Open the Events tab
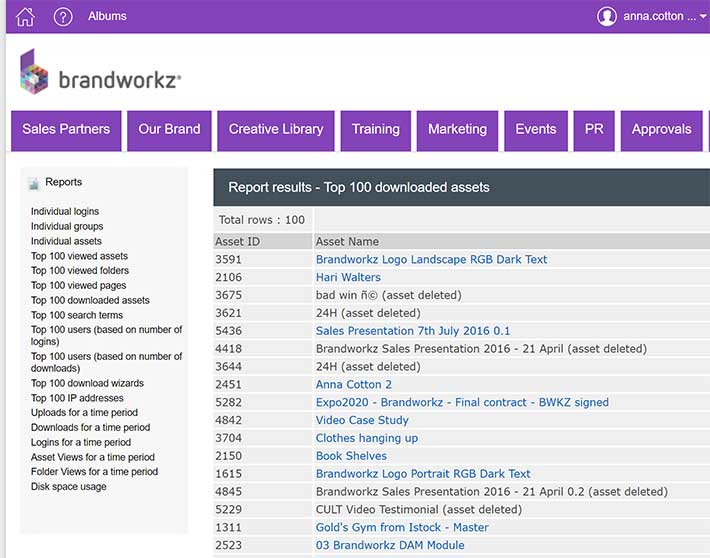710x558 pixels. click(x=536, y=130)
